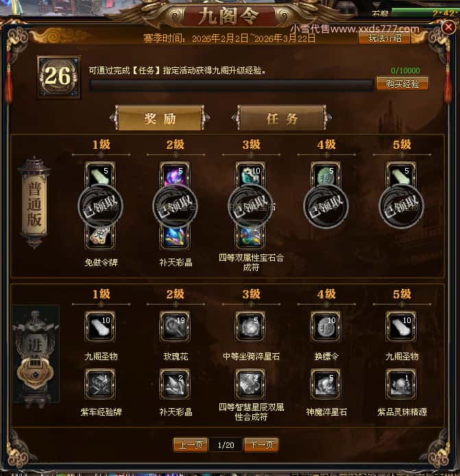
Task: Switch to the 奖励 rewards tab
Action: (x=160, y=118)
